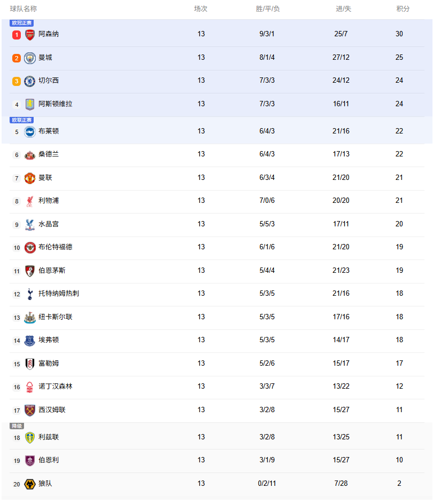433x504 pixels.
Task: Click the Brighton club crest icon
Action: (30, 131)
